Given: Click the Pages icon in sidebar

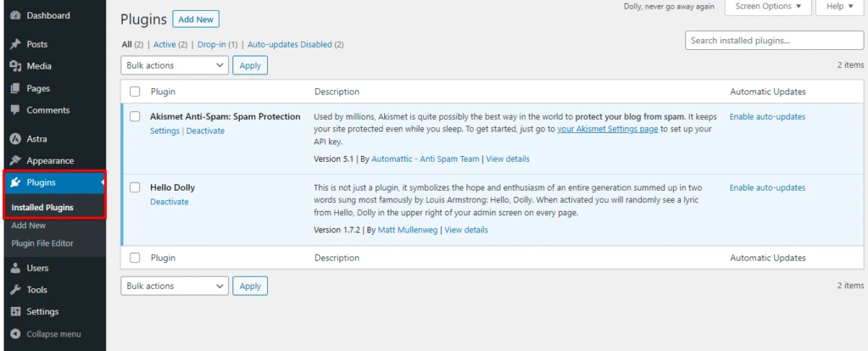Looking at the screenshot, I should click(15, 88).
